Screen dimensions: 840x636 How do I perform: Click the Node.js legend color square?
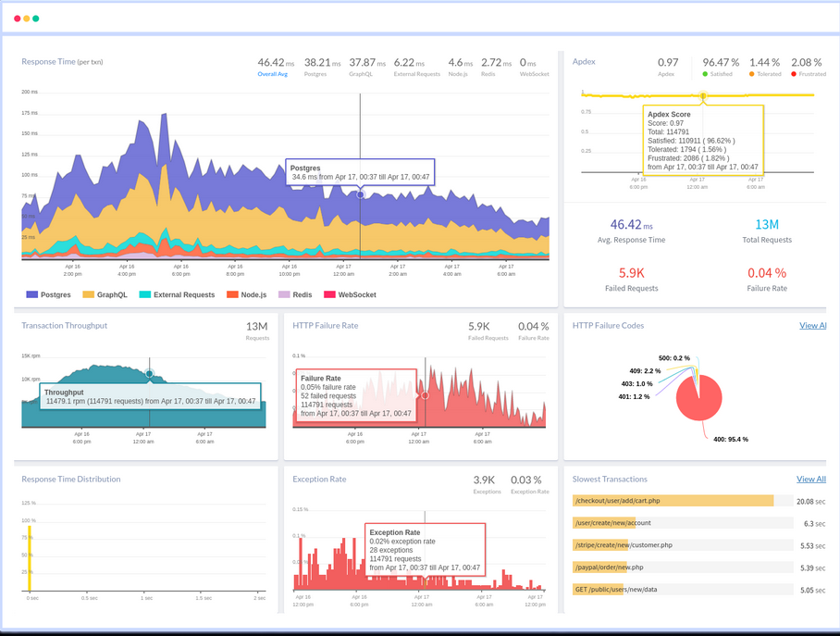click(233, 294)
